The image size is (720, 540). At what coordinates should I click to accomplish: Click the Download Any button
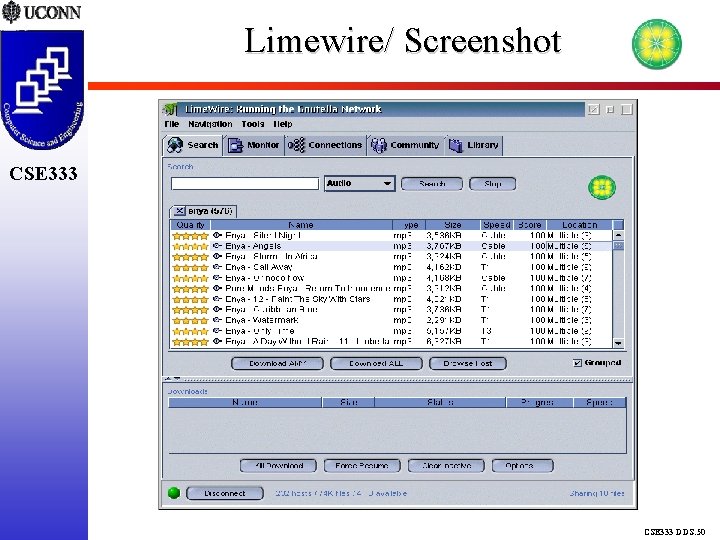[277, 364]
